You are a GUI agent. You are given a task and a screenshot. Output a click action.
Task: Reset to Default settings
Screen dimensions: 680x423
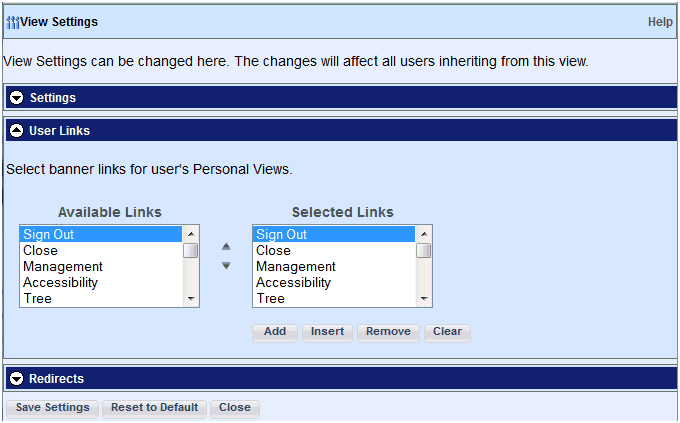154,408
